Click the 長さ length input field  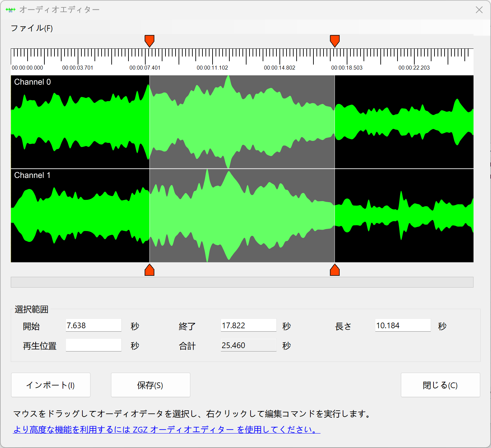403,325
